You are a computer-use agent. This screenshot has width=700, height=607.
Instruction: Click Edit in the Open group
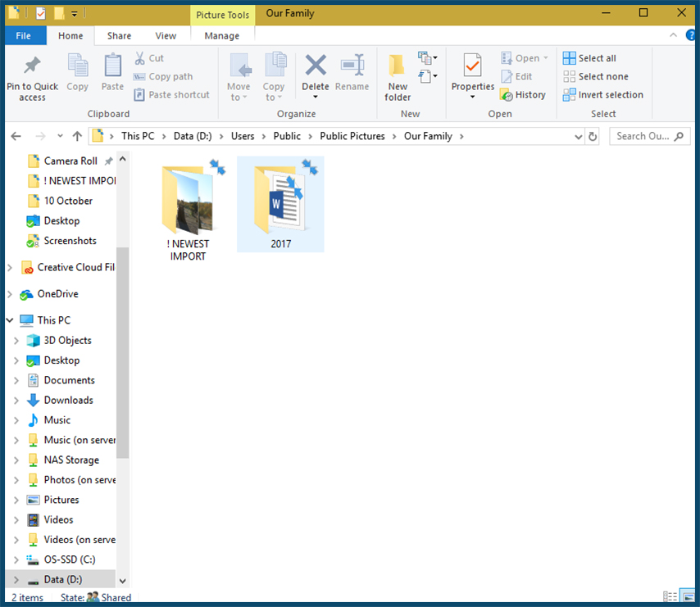[516, 77]
